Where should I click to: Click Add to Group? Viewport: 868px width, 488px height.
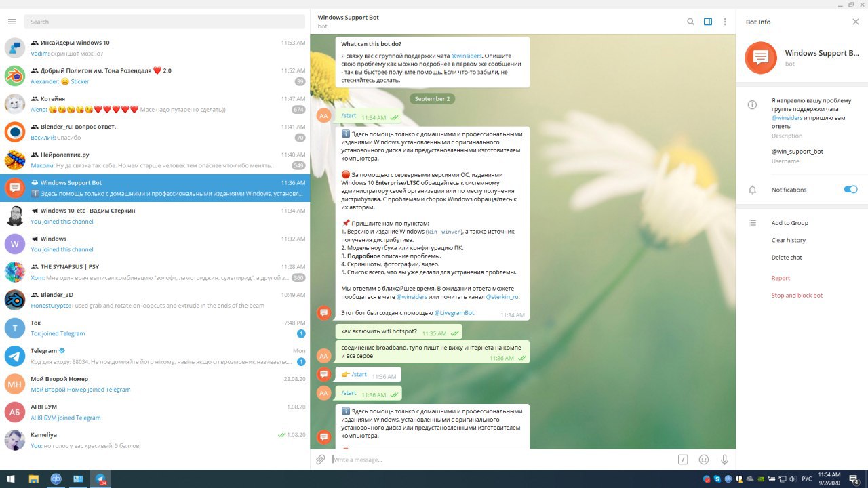pyautogui.click(x=789, y=223)
